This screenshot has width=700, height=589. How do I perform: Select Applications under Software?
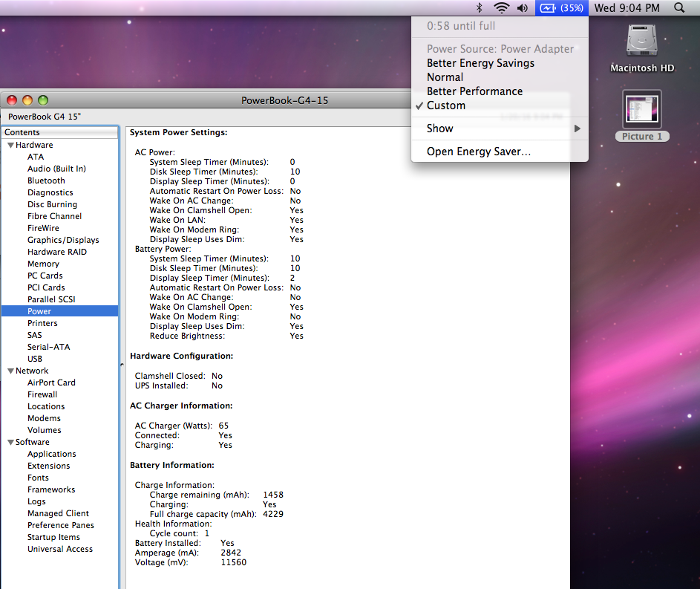(52, 454)
